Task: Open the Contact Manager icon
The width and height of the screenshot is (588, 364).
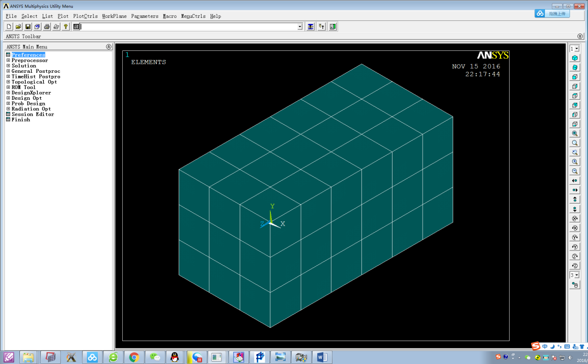Action: pyautogui.click(x=333, y=26)
